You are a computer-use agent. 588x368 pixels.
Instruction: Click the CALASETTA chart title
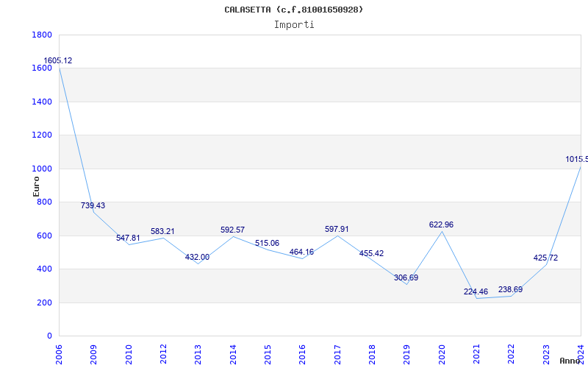[x=294, y=10]
